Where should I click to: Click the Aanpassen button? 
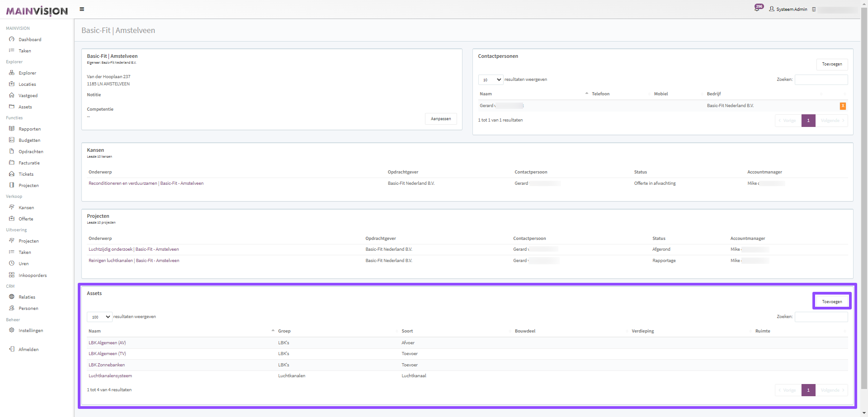tap(441, 119)
